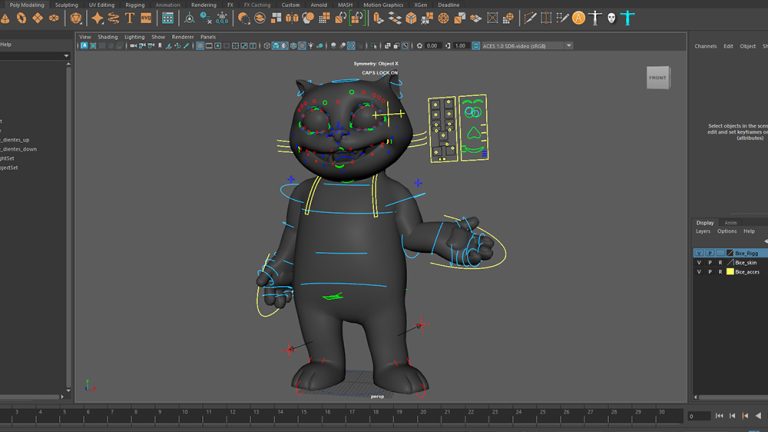Screen dimensions: 768x432
Task: Open the Layers menu in layer editor
Action: 703,231
